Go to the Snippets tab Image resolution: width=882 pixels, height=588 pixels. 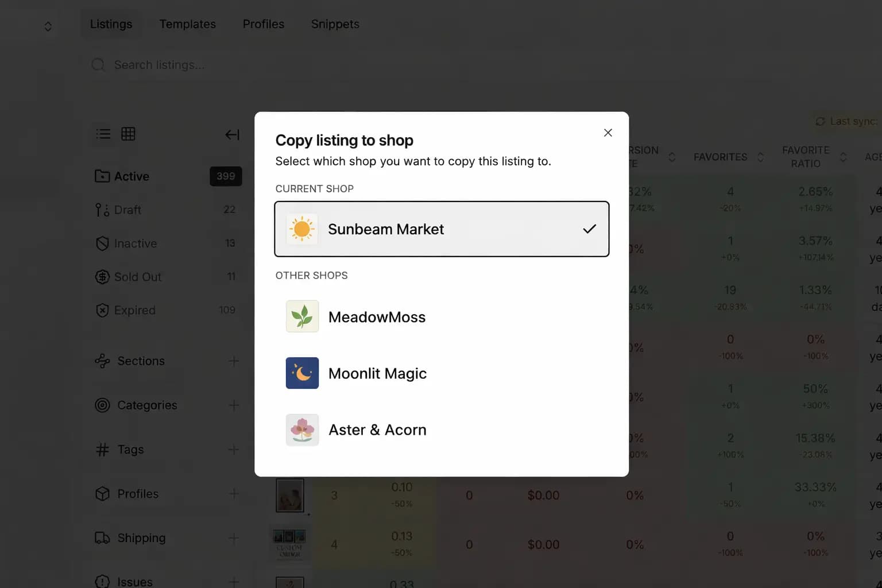pos(335,24)
